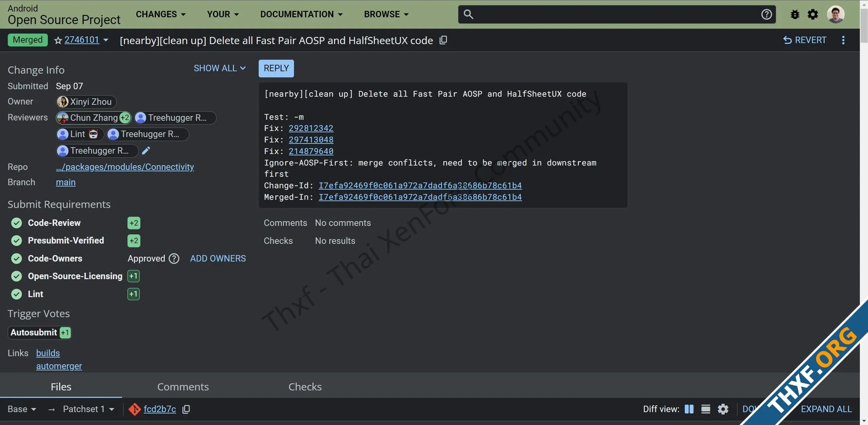Open the user profile avatar
This screenshot has width=868, height=425.
[x=835, y=14]
